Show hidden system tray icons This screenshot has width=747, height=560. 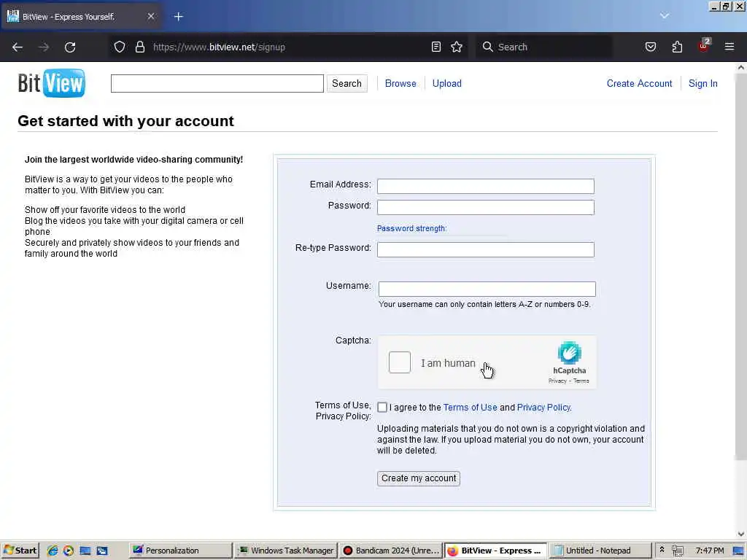point(662,550)
